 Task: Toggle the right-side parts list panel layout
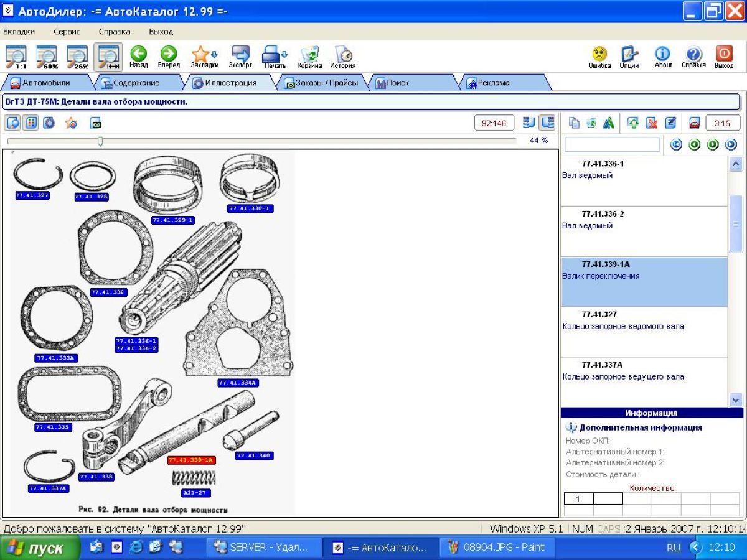(548, 123)
